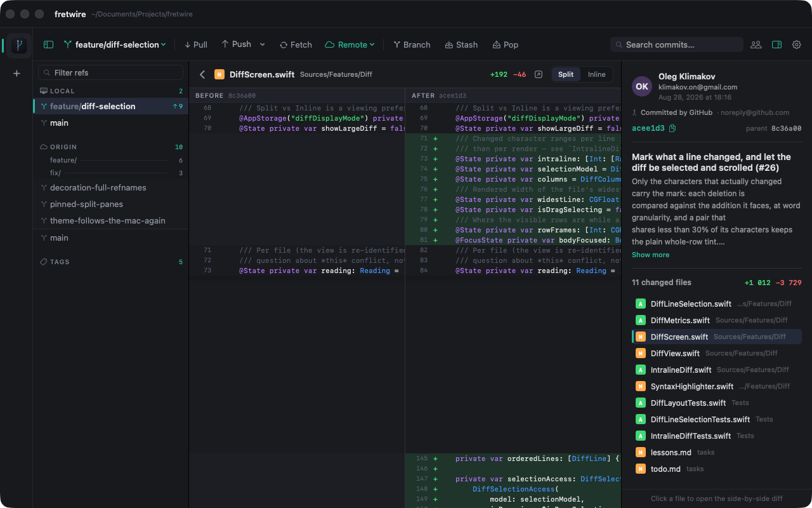Open DiffView.swift changed file
The image size is (812, 508).
click(717, 353)
